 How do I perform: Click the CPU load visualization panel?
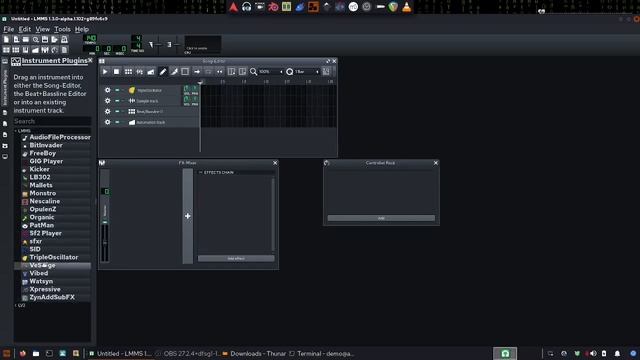203,44
